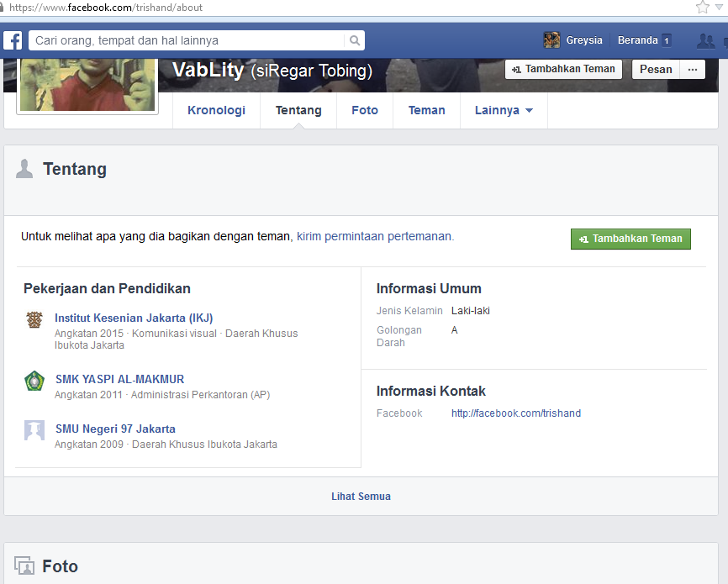728x584 pixels.
Task: Open the three-dots more options button
Action: (693, 69)
